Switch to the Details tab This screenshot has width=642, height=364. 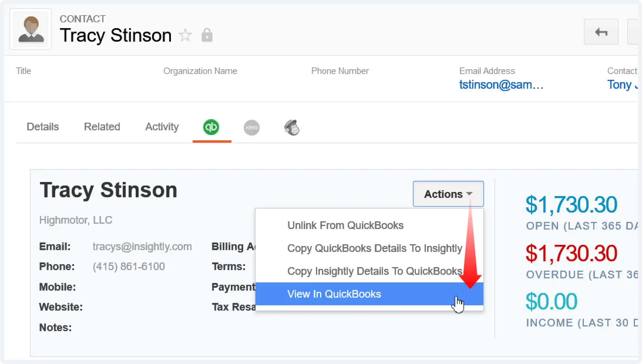pos(43,127)
